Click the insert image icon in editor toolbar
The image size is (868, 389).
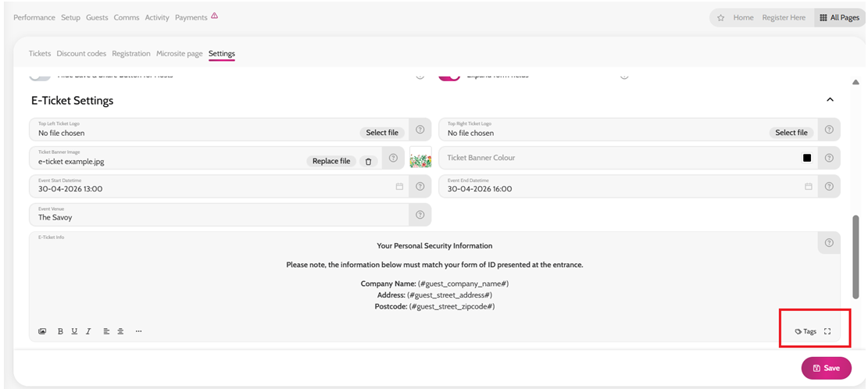coord(42,331)
